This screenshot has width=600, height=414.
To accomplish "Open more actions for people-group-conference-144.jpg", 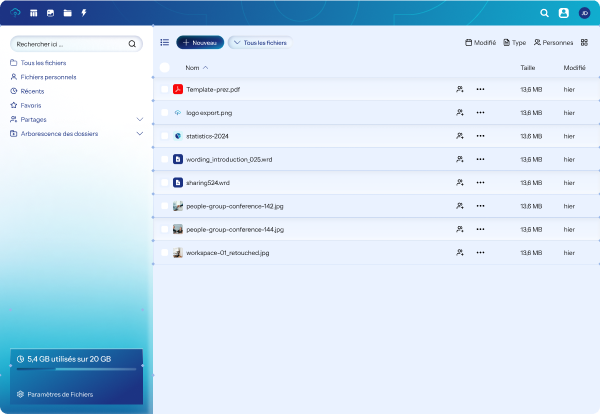I will (480, 229).
